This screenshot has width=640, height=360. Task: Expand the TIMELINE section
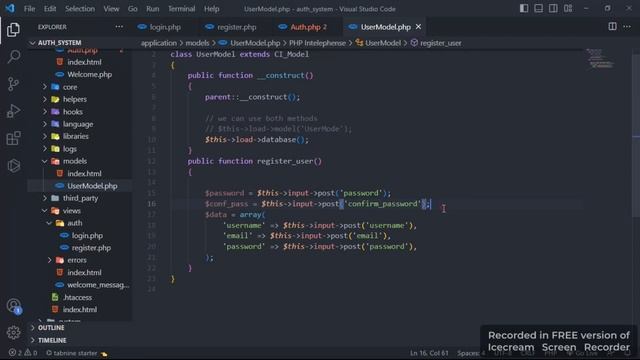click(52, 340)
